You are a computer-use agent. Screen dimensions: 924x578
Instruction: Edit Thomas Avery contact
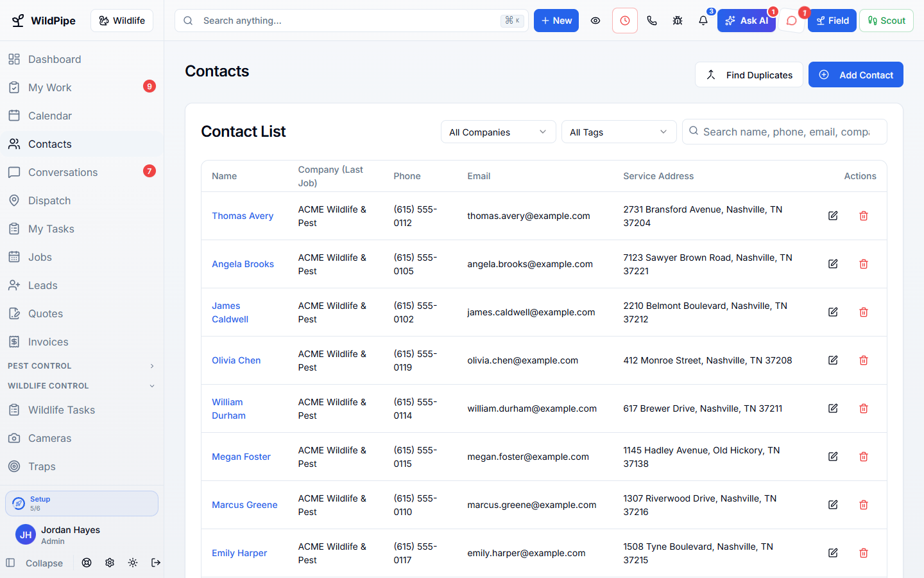833,216
